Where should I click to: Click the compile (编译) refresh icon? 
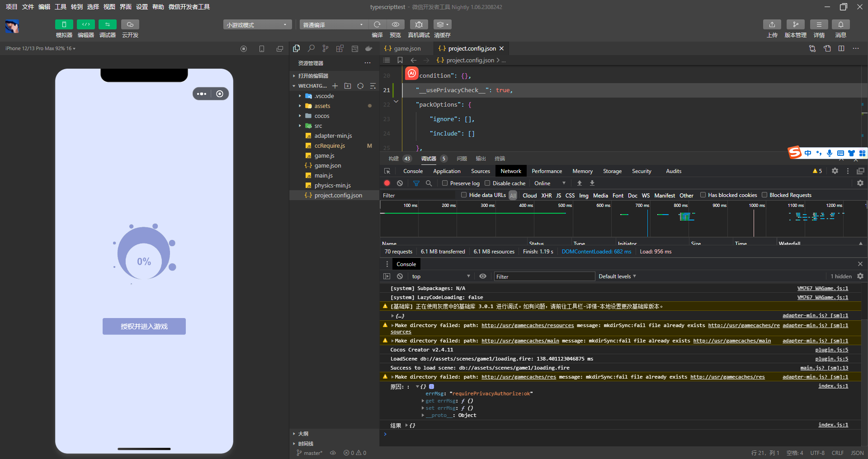click(377, 24)
